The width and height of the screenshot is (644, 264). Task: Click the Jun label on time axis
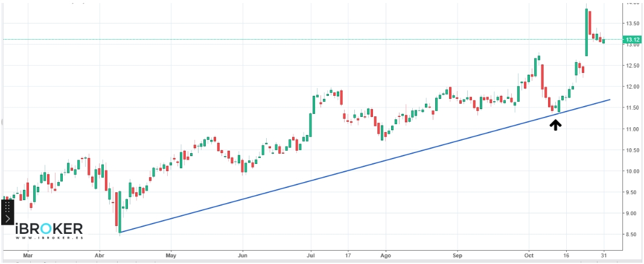pos(242,256)
